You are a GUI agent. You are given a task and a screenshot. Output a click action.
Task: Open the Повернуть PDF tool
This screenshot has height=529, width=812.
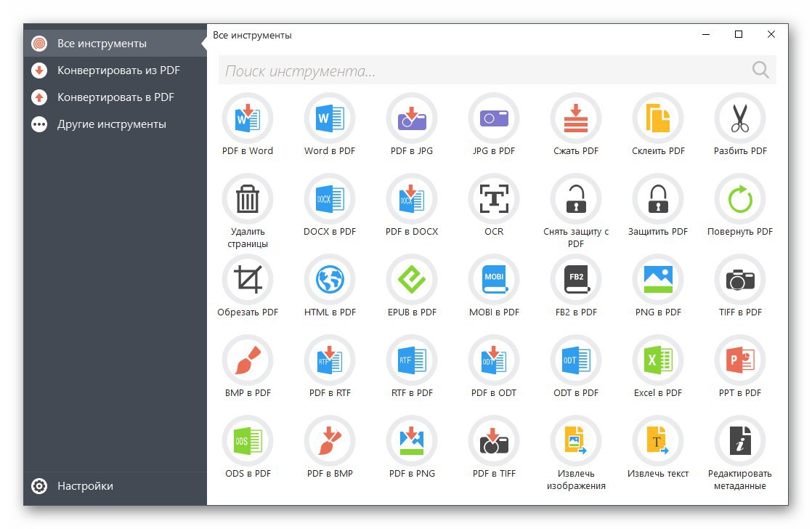[x=740, y=200]
